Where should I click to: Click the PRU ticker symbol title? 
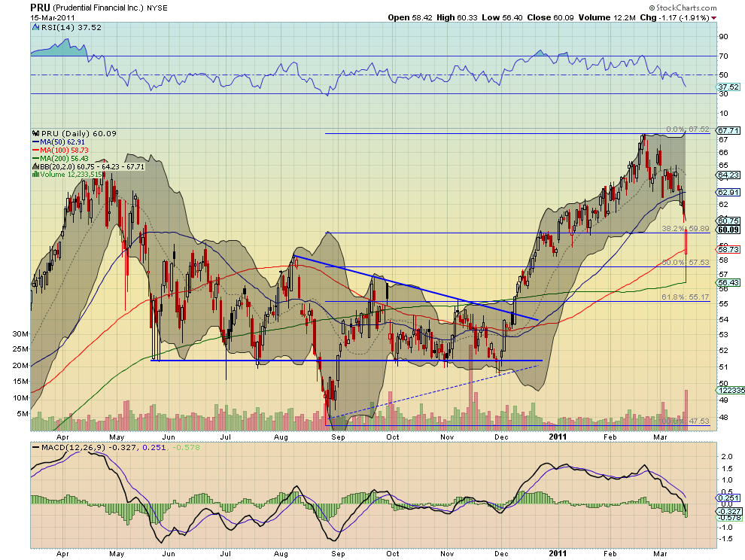point(39,8)
